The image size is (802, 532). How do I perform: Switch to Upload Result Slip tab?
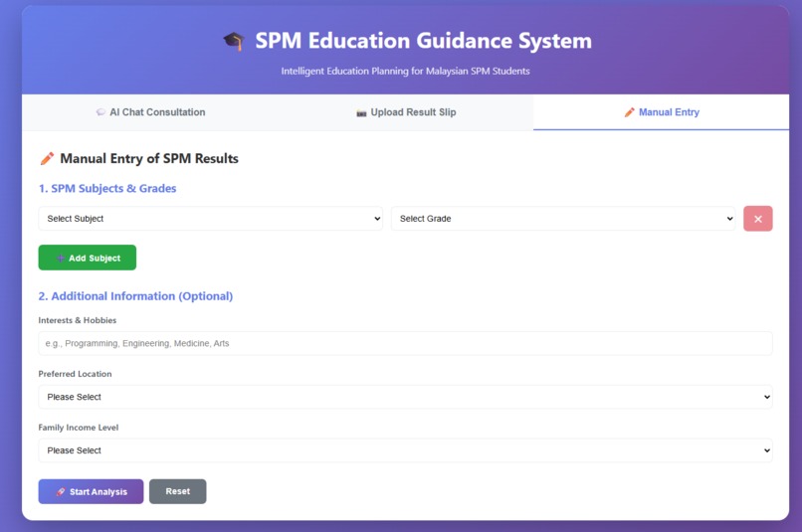tap(406, 112)
